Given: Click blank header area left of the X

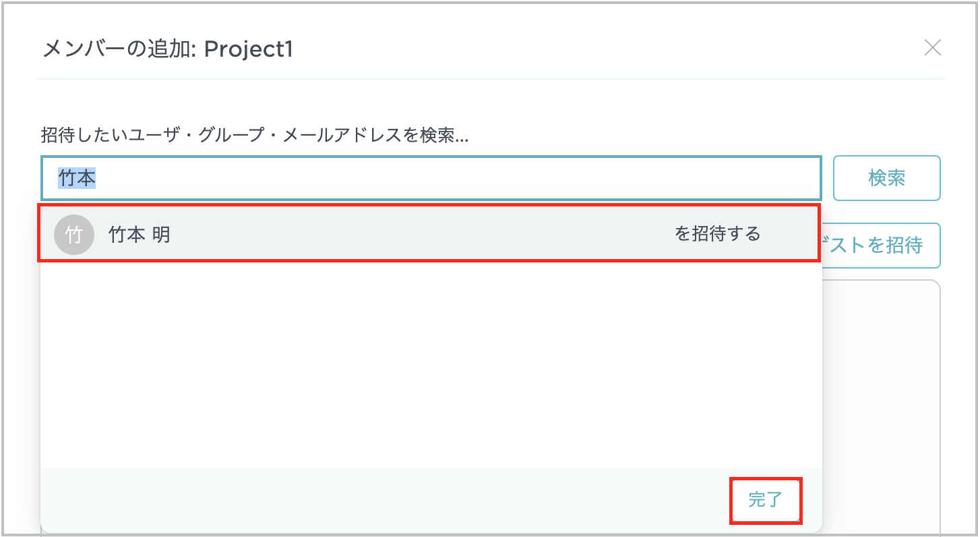Looking at the screenshot, I should click(x=607, y=49).
